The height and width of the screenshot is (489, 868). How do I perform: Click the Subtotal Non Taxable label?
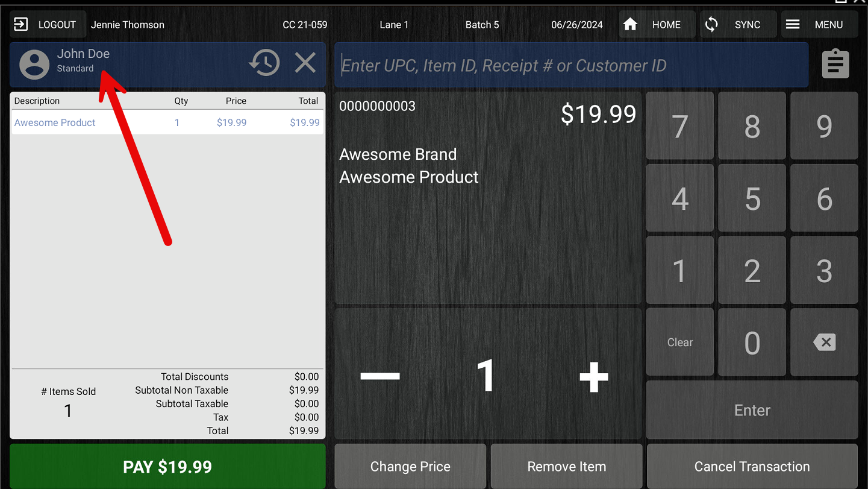pyautogui.click(x=182, y=390)
